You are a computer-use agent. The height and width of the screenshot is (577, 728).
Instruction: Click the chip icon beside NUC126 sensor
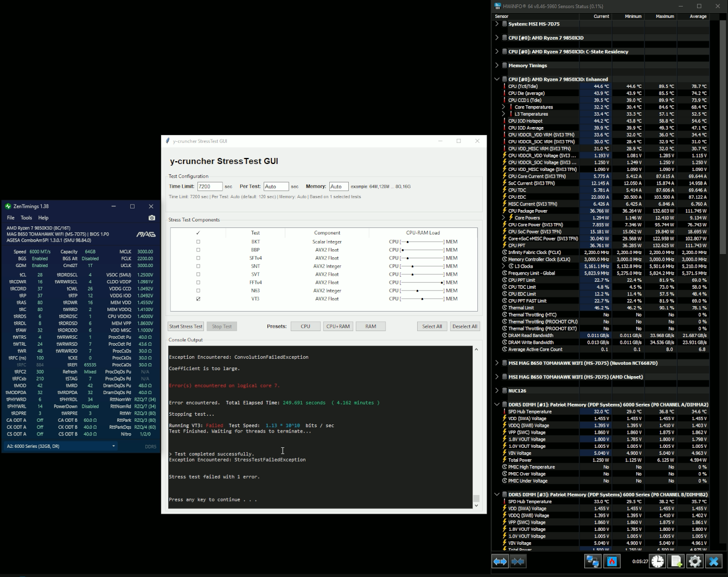(505, 390)
